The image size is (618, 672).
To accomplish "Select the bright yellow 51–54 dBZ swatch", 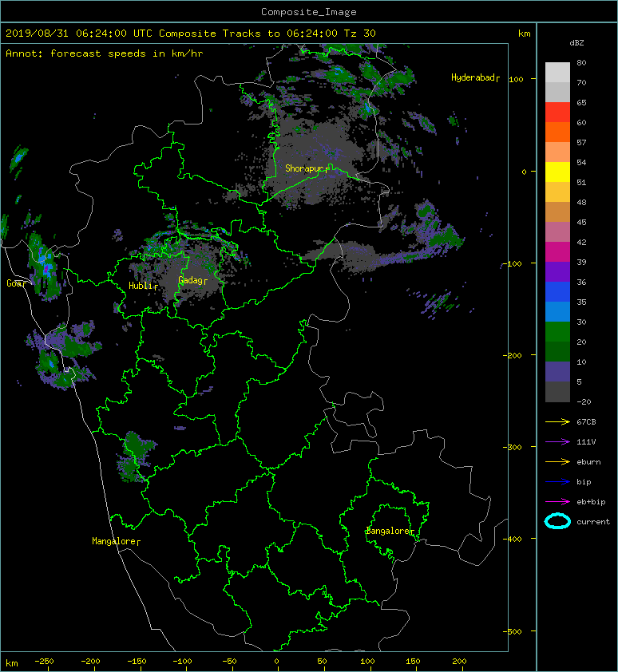I will (x=557, y=172).
